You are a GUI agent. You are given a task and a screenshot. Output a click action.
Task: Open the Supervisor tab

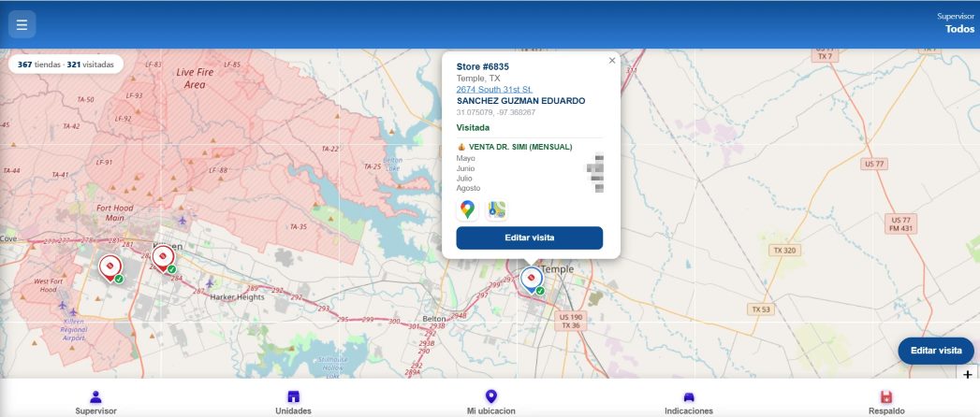pos(95,402)
